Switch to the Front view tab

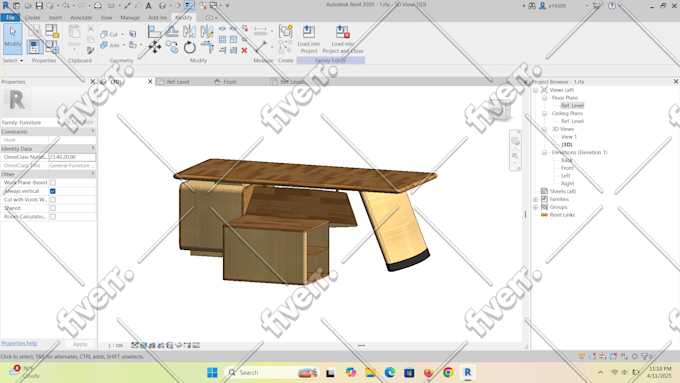pos(230,82)
